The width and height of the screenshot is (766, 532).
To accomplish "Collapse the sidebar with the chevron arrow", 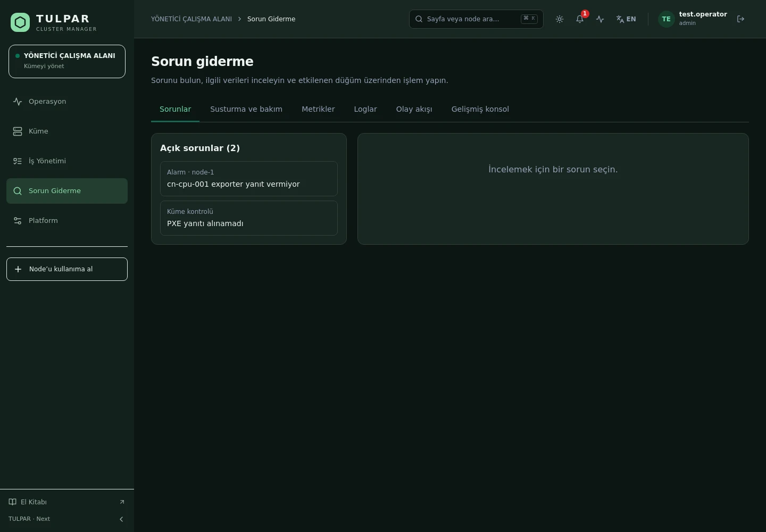I will pos(121,519).
